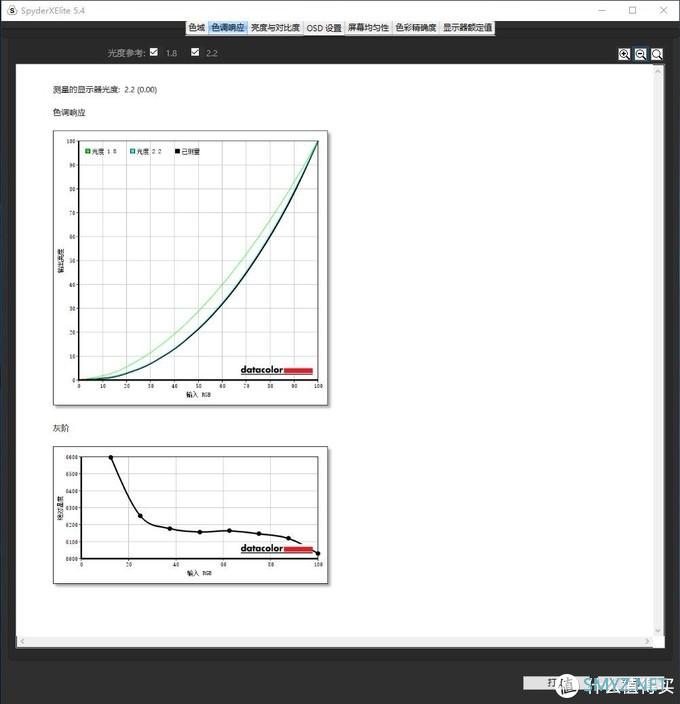Click the tone response curve chart
The height and width of the screenshot is (704, 680).
pyautogui.click(x=190, y=268)
